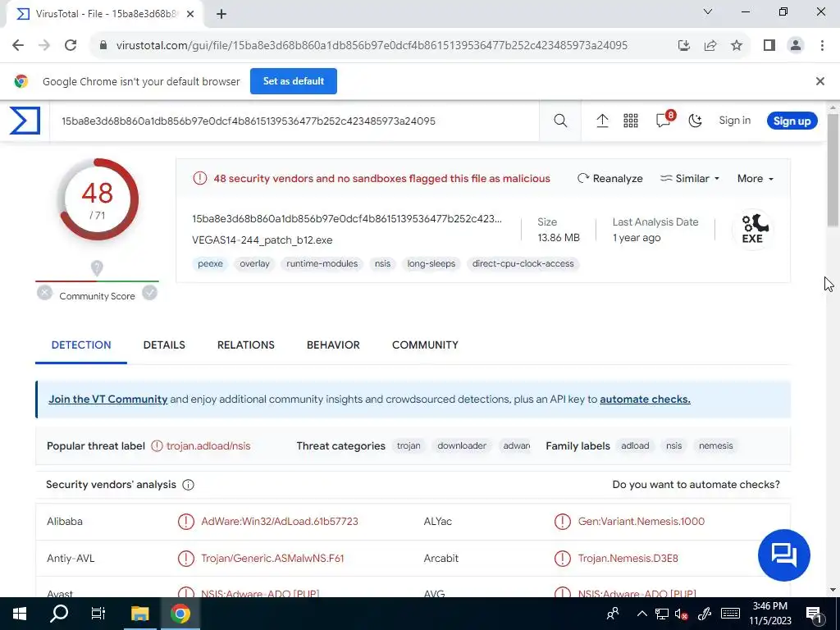This screenshot has height=630, width=840.
Task: Click the runtime-modules tag
Action: pyautogui.click(x=322, y=263)
